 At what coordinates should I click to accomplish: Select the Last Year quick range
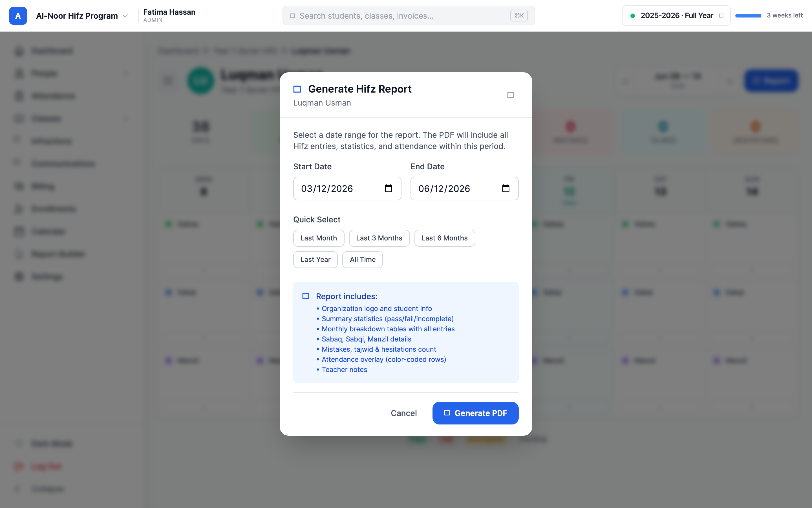[x=315, y=260]
